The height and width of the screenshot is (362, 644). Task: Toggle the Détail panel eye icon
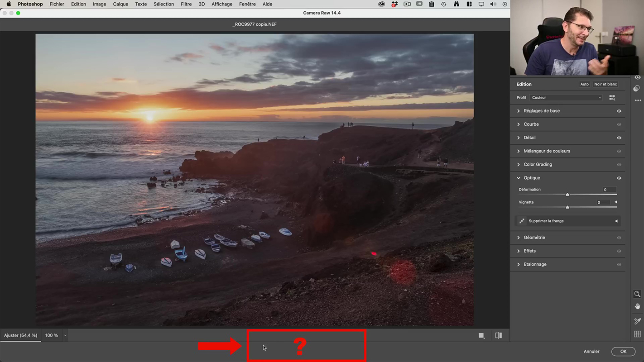[x=619, y=138]
